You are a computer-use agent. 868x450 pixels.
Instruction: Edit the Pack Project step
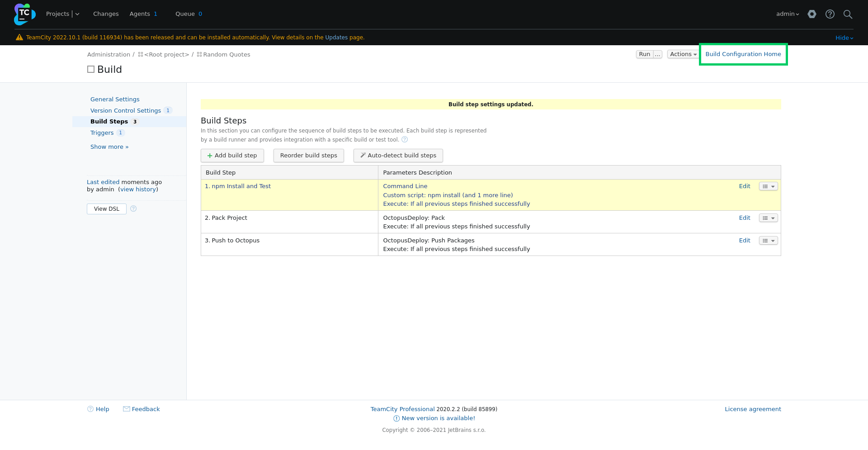[x=745, y=218]
